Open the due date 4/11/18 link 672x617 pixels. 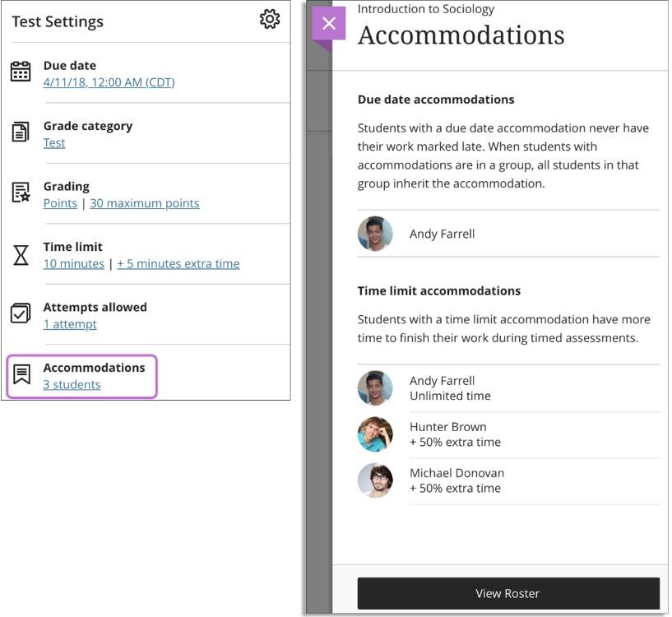click(x=109, y=82)
